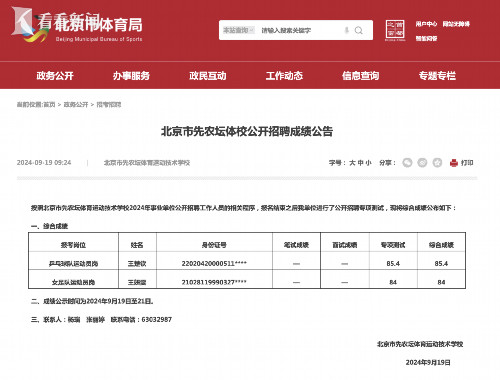Screen dimensions: 500x380
Task: Click the 姓名 column header
Action: coord(137,245)
